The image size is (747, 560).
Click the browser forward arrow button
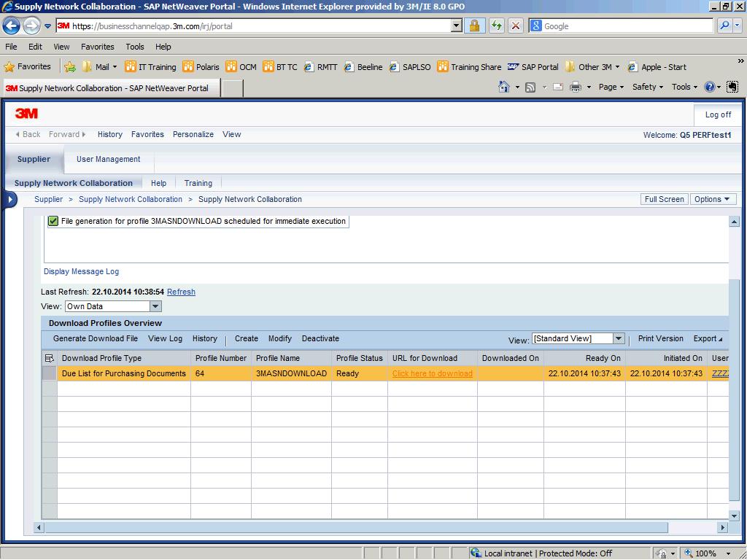31,26
